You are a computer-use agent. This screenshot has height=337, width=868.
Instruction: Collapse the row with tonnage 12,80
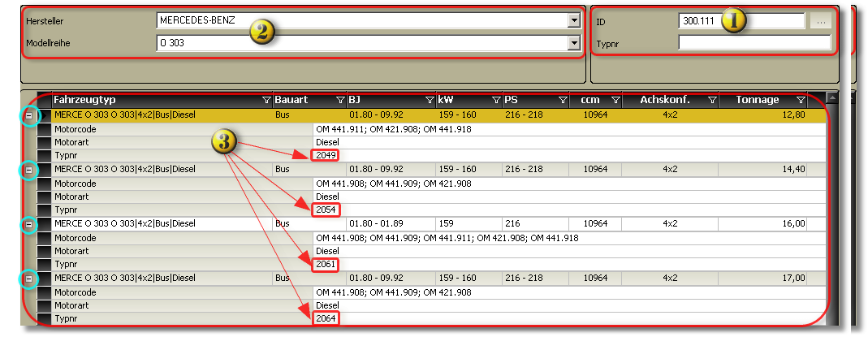(x=28, y=115)
